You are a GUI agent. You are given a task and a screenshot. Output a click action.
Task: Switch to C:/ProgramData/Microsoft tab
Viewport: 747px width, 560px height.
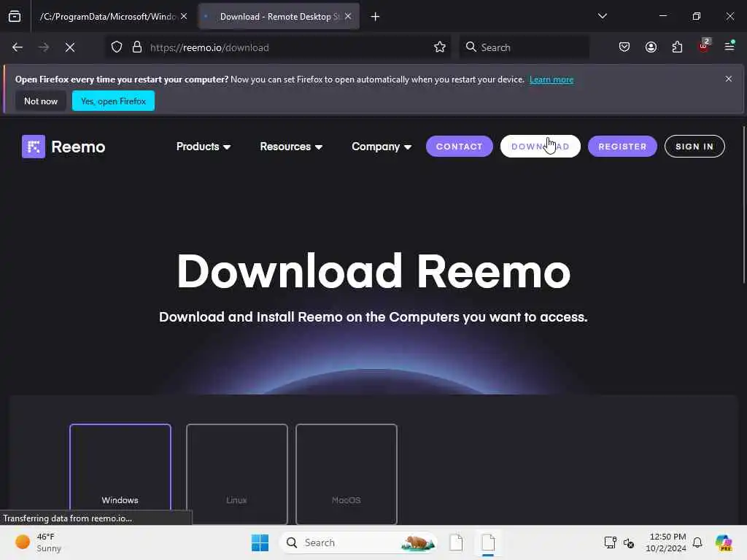pos(113,17)
